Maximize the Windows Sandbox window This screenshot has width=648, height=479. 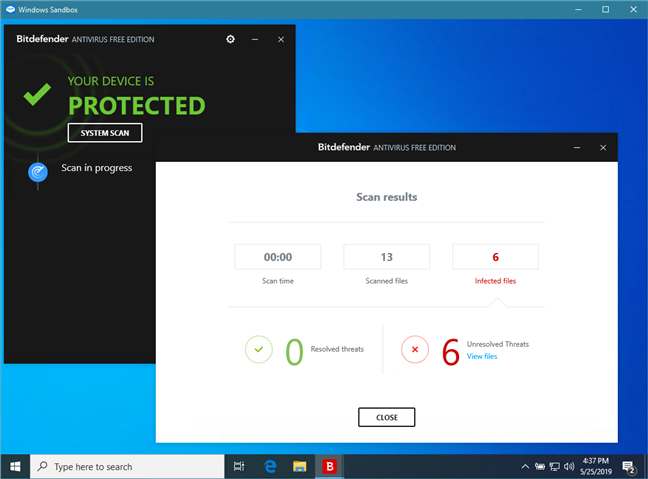tap(605, 9)
